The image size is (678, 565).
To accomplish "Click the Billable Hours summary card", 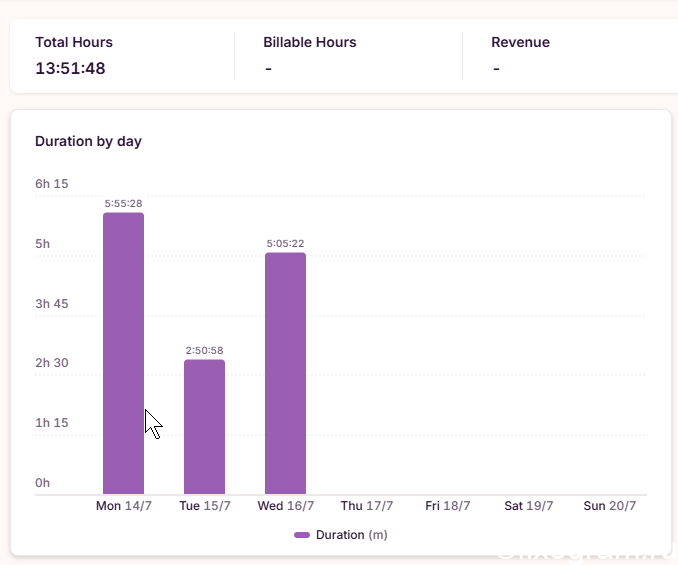I will tap(348, 55).
